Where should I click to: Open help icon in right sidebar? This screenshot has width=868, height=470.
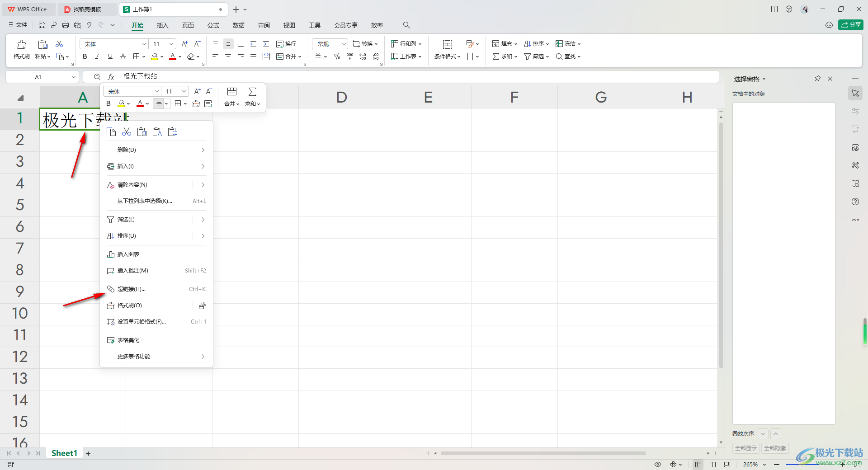[x=855, y=202]
